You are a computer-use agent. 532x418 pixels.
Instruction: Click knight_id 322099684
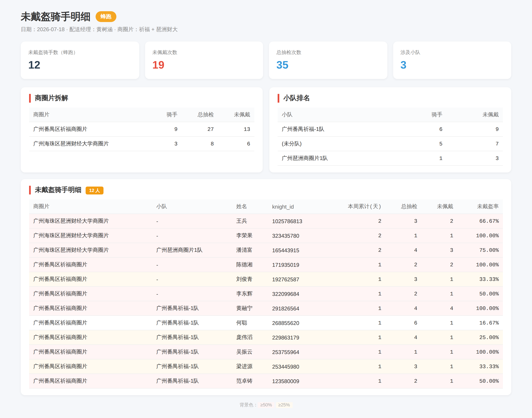click(286, 294)
